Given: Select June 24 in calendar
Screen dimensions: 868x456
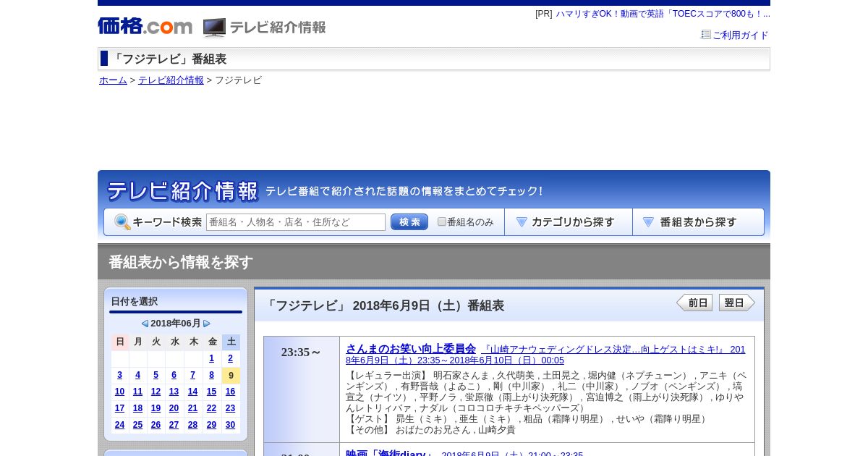Looking at the screenshot, I should click(119, 425).
